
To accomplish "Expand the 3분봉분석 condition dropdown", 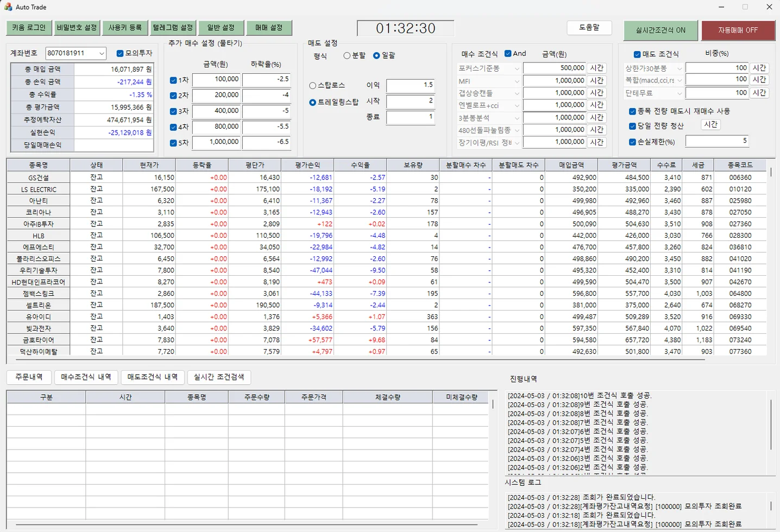I will (517, 118).
